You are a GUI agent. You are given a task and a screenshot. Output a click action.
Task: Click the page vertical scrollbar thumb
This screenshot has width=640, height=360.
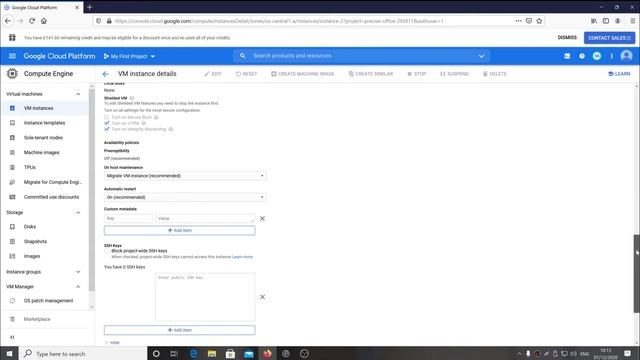coord(636,273)
